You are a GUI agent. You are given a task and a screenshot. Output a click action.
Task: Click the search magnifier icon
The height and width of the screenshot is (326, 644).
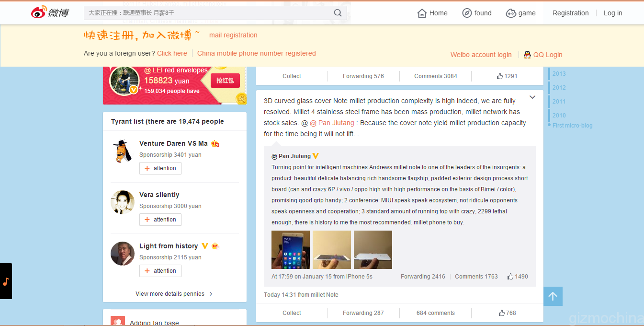click(338, 13)
